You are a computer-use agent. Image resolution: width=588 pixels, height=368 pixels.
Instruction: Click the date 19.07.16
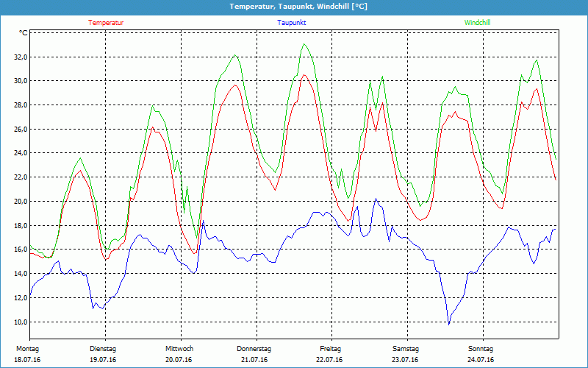click(103, 360)
